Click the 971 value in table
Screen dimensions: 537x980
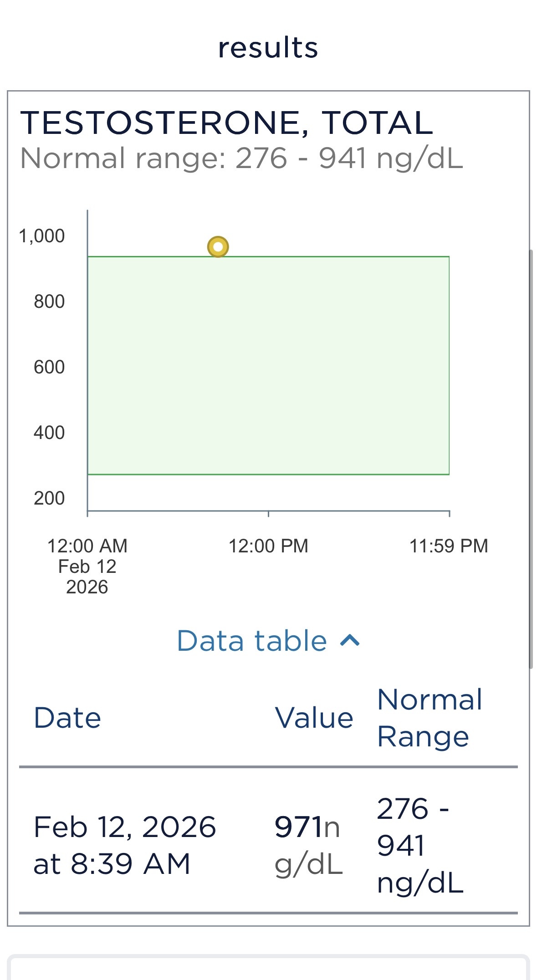pyautogui.click(x=298, y=827)
